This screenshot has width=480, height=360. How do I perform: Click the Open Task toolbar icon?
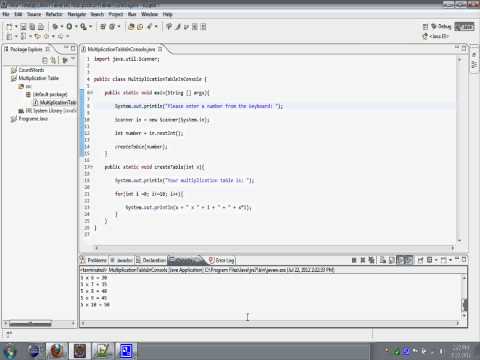[140, 27]
